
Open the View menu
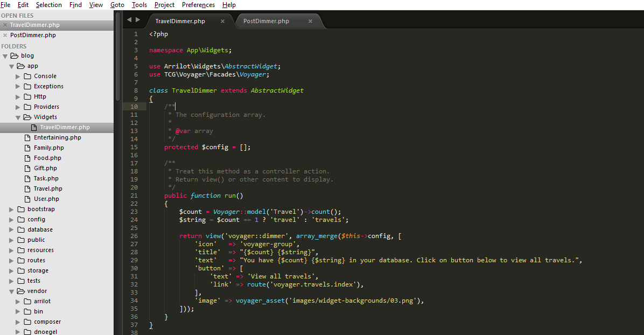96,5
